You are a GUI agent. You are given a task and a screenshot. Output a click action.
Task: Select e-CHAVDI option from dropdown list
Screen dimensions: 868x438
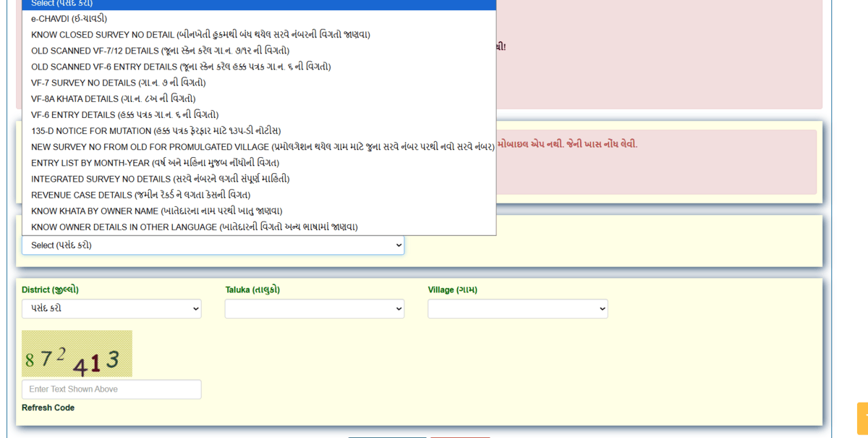[x=69, y=19]
